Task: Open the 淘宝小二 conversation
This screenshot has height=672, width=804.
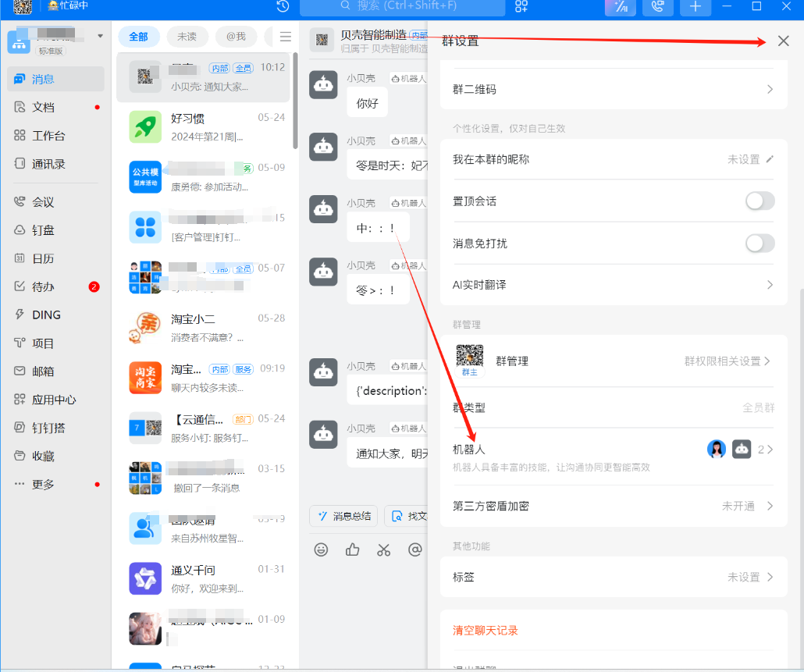Action: click(x=204, y=328)
